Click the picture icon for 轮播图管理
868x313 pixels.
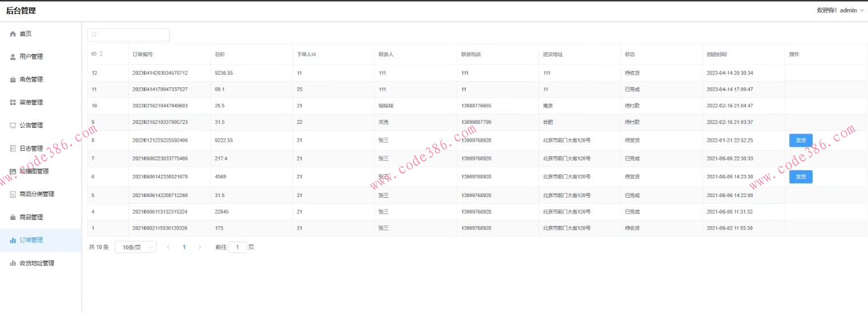pos(13,171)
